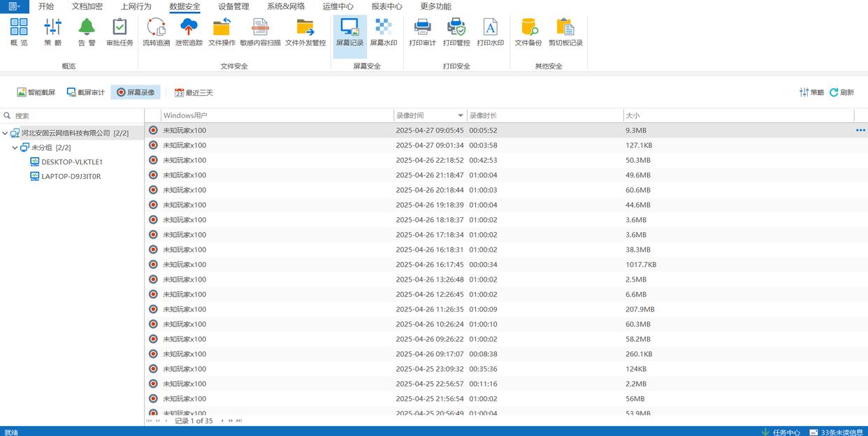
Task: Switch to 截屏审计 view
Action: point(86,92)
